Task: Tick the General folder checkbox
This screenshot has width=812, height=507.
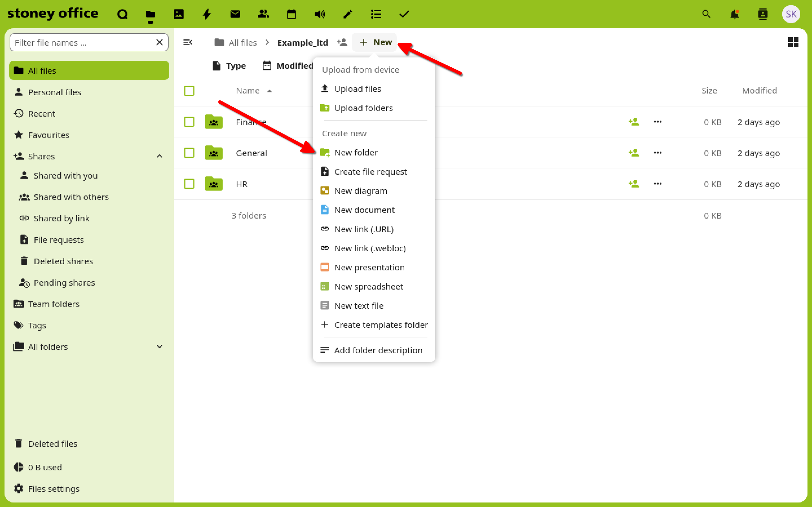Action: click(x=189, y=153)
